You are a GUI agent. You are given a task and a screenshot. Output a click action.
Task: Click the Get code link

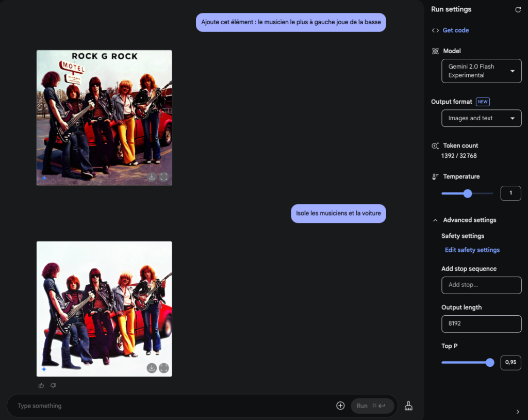pos(455,30)
